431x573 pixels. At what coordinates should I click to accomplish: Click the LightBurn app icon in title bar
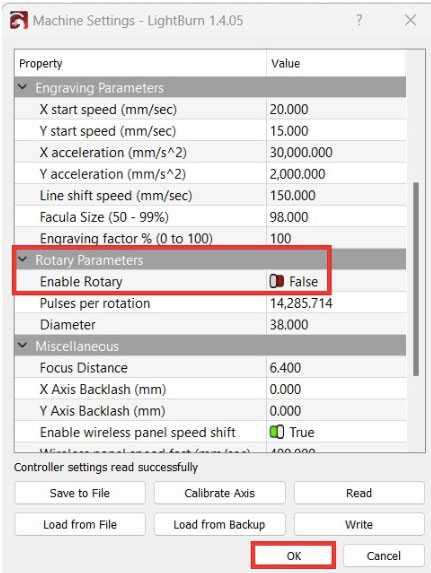point(19,20)
